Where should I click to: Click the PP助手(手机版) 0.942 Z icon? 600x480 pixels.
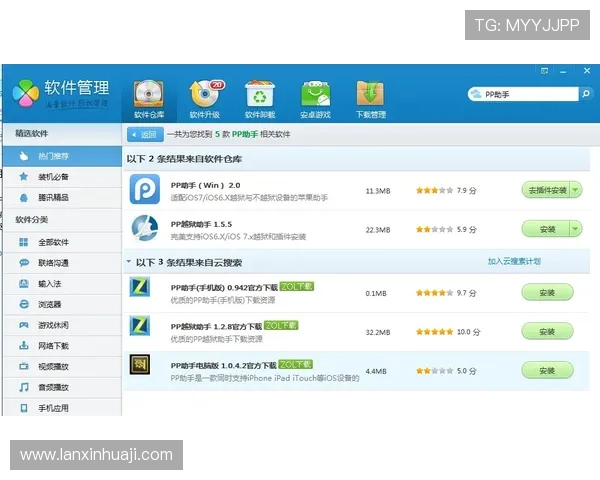(140, 287)
